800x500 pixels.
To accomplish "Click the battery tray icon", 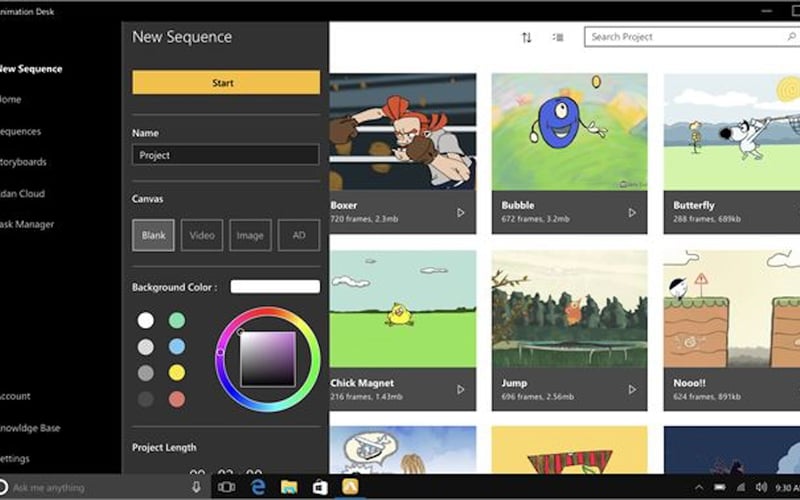I will click(x=719, y=488).
